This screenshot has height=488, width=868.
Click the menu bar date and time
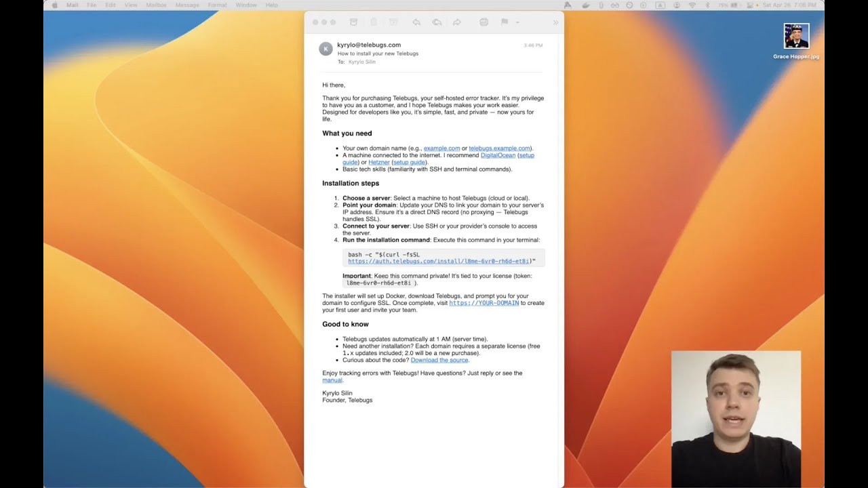[x=789, y=5]
